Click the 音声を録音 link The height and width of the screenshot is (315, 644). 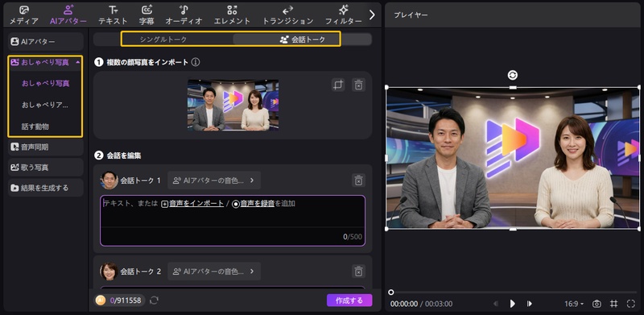point(254,203)
